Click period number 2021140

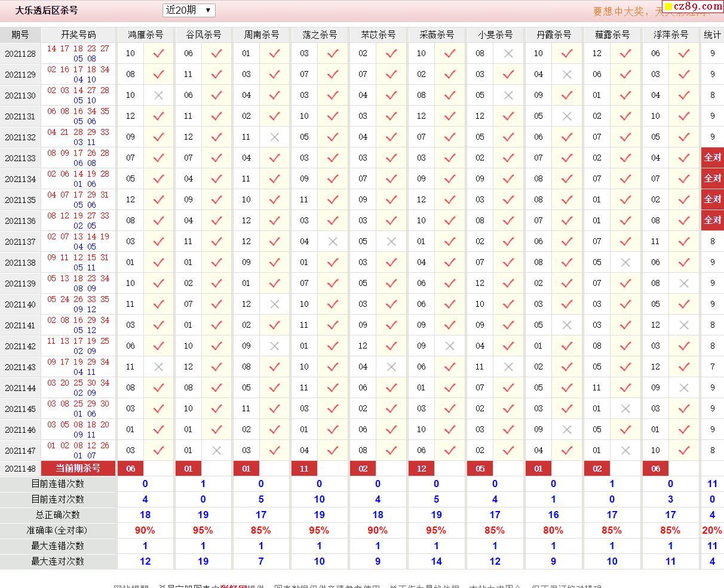(x=20, y=304)
